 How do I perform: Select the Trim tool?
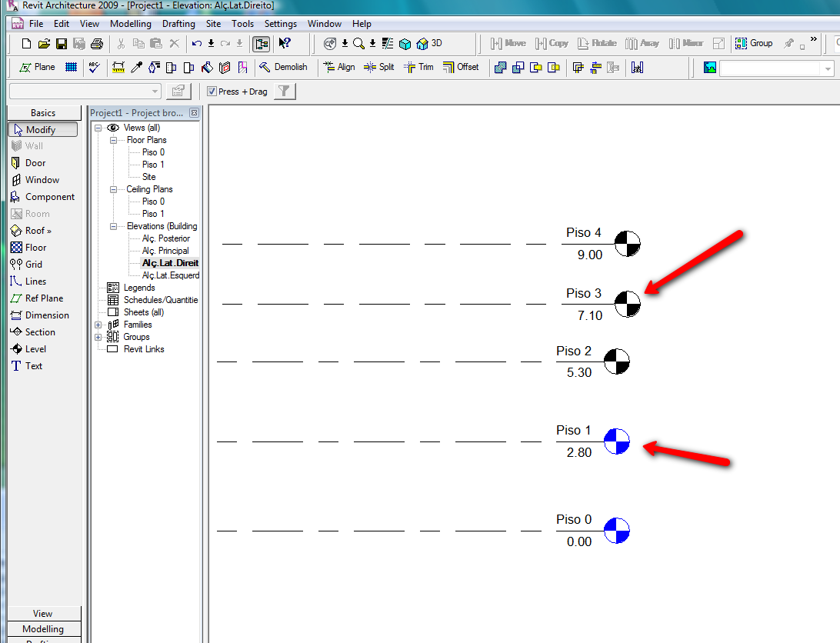418,67
